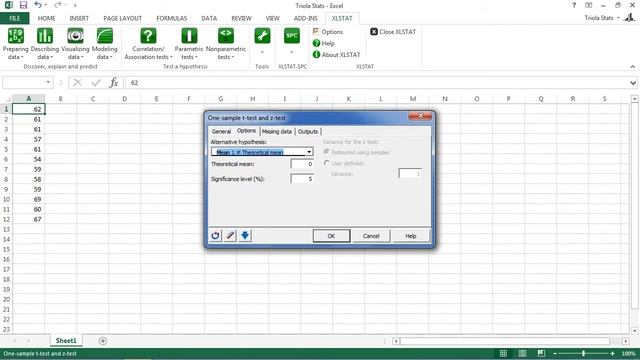
Task: Click the zoom in plus button
Action: tap(612, 353)
